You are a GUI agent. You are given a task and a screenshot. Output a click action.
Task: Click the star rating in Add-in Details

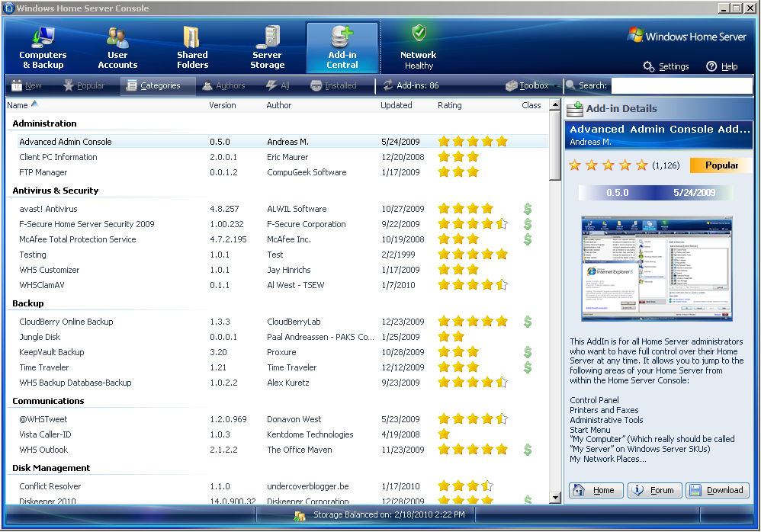pyautogui.click(x=608, y=165)
